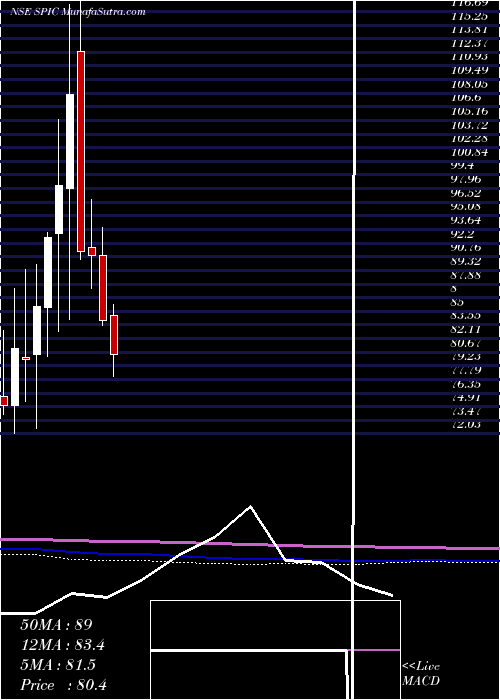The image size is (500, 700).
Task: Click the tallest white candlestick body
Action: click(x=70, y=142)
